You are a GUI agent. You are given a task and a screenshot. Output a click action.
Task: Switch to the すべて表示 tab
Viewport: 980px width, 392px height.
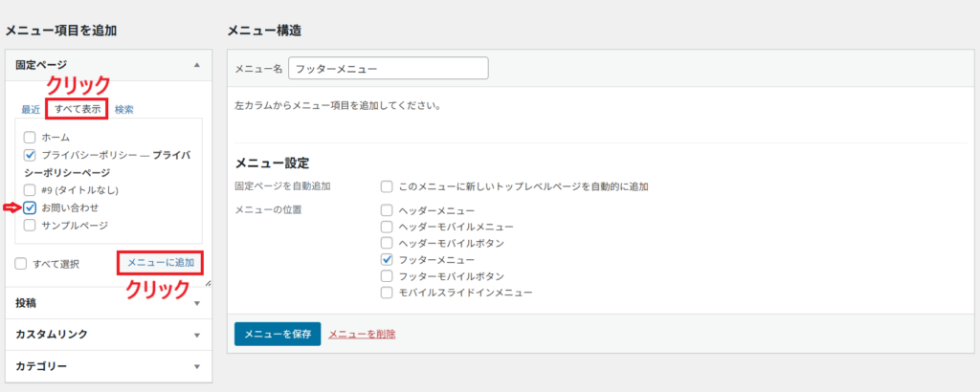click(x=78, y=109)
